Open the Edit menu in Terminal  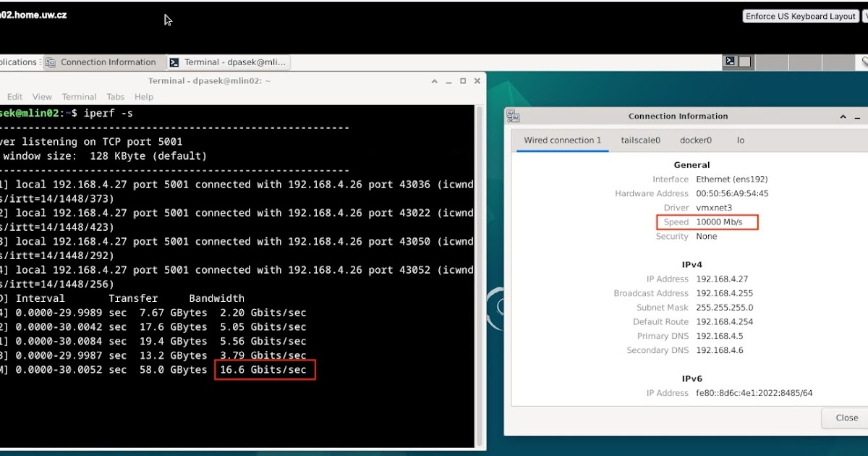point(14,97)
